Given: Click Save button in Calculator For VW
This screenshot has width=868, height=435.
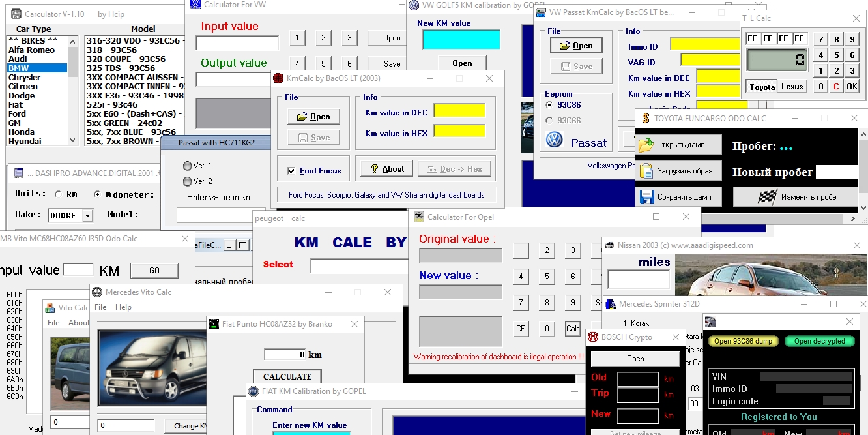Looking at the screenshot, I should tap(392, 64).
